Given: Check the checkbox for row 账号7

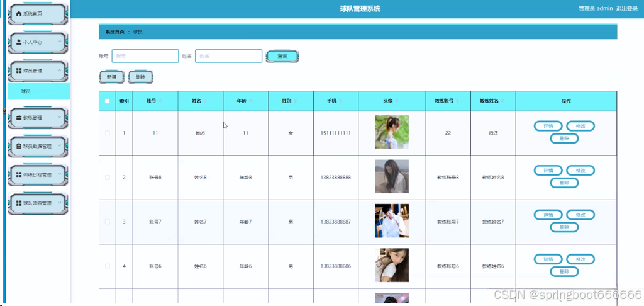Looking at the screenshot, I should 107,222.
